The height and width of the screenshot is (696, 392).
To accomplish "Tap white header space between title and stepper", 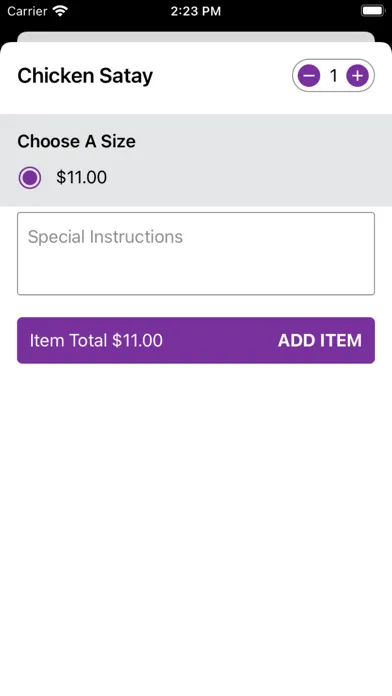I will [x=222, y=76].
